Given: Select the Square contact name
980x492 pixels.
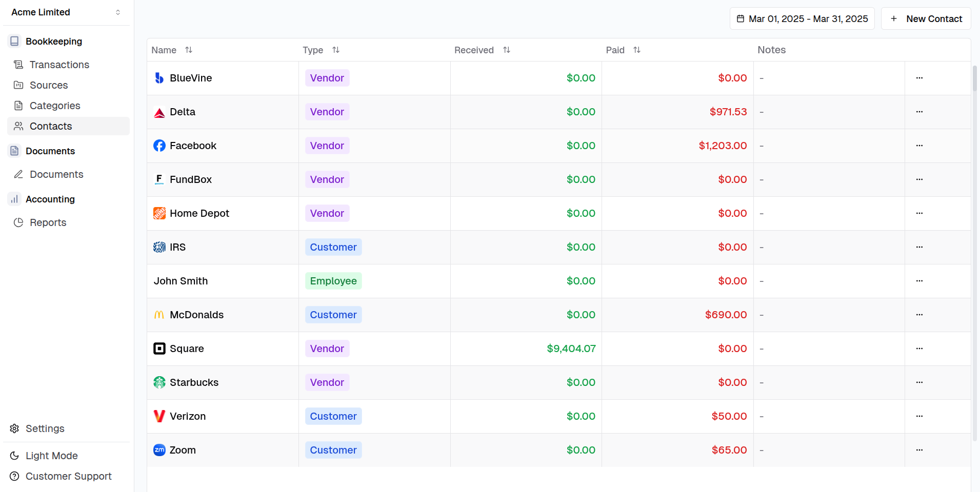Looking at the screenshot, I should pos(187,348).
